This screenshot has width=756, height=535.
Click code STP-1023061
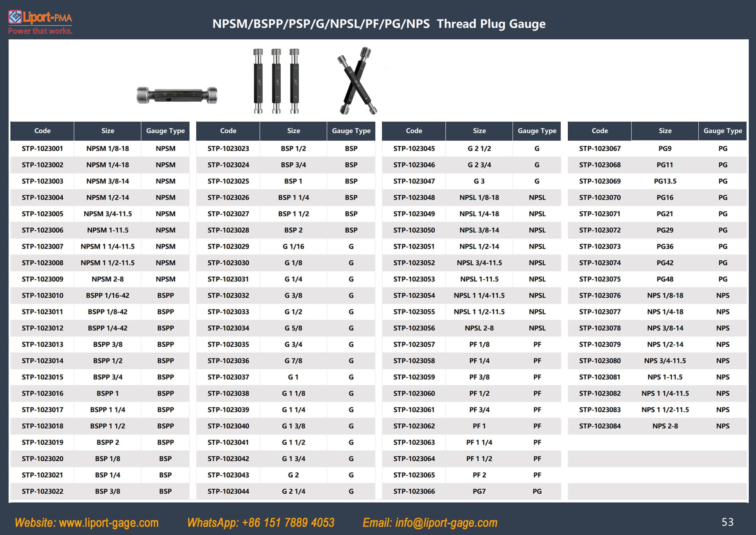[x=414, y=410]
